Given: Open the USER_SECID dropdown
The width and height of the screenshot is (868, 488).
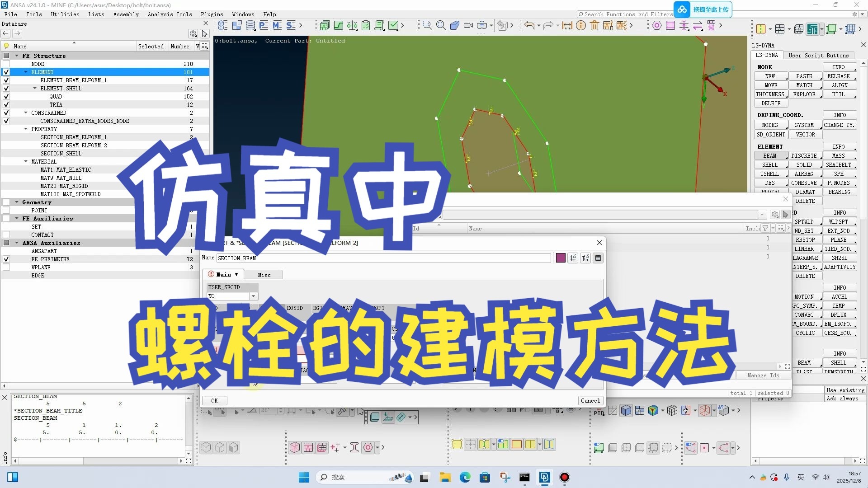Looking at the screenshot, I should click(253, 296).
